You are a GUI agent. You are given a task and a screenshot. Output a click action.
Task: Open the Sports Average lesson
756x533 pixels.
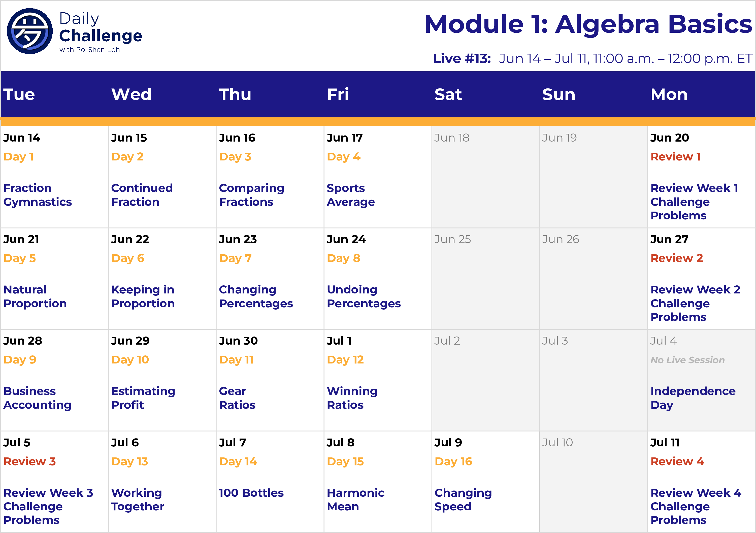[x=350, y=195]
